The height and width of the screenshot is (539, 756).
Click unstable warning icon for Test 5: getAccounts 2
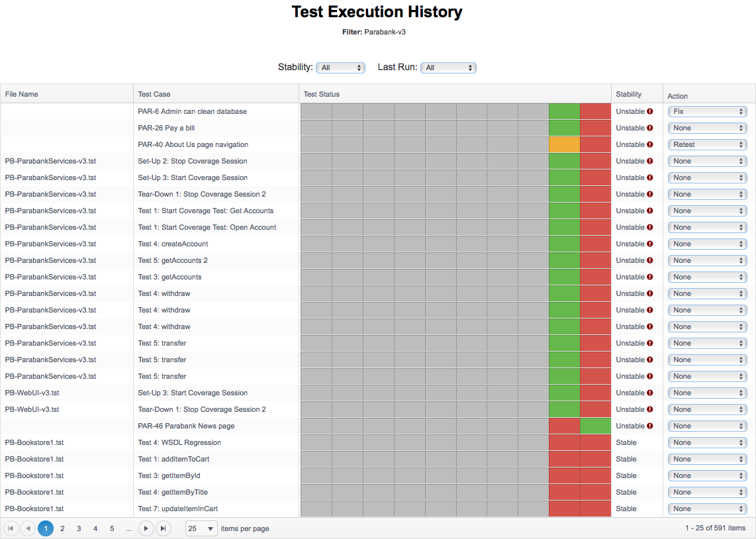point(650,260)
